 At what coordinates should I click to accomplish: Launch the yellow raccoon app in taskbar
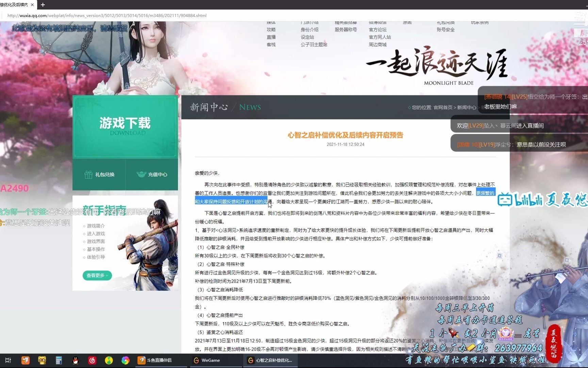(x=42, y=360)
